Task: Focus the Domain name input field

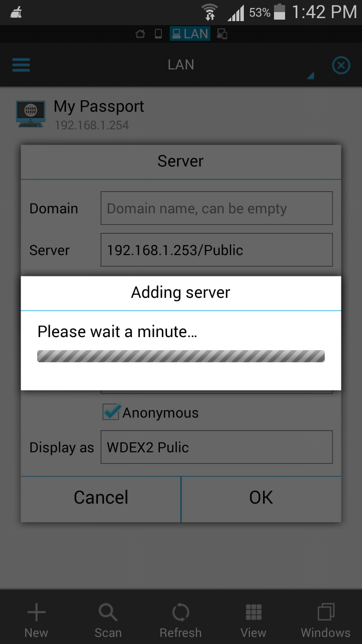Action: pyautogui.click(x=216, y=208)
